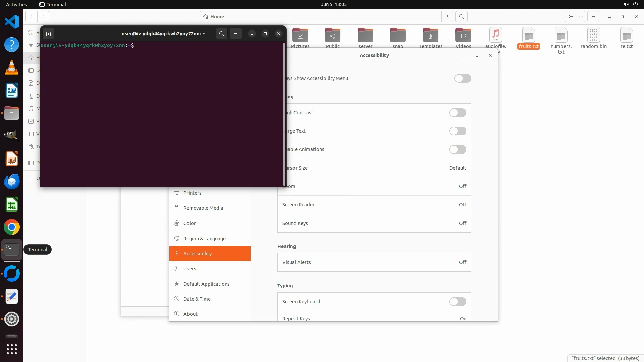The image size is (644, 362).
Task: Open the Show Applications grid icon
Action: point(12,349)
